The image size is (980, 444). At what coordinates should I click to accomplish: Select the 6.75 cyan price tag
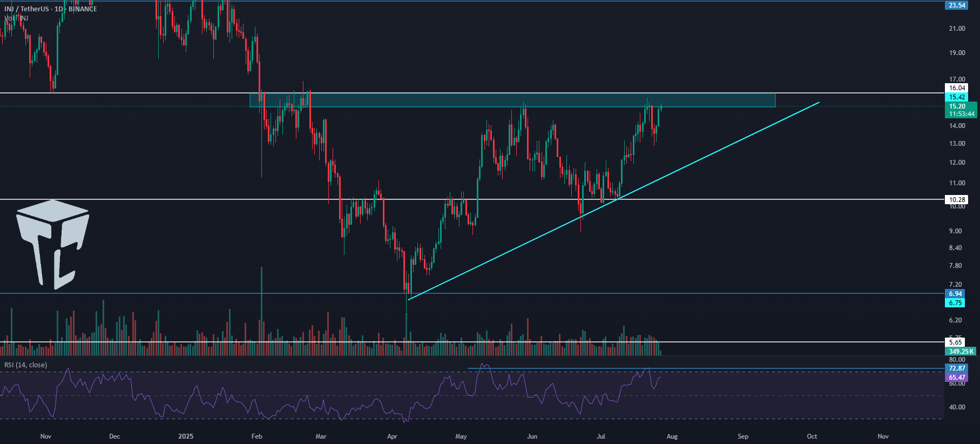pos(955,303)
